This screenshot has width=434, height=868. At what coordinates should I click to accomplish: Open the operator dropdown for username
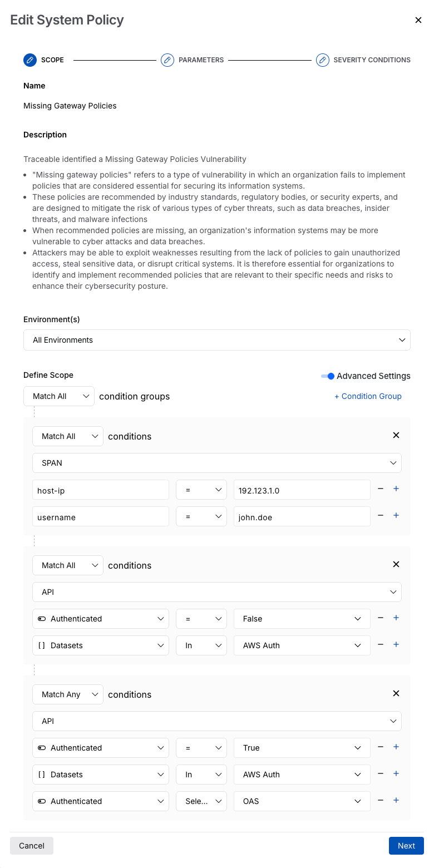pyautogui.click(x=201, y=516)
